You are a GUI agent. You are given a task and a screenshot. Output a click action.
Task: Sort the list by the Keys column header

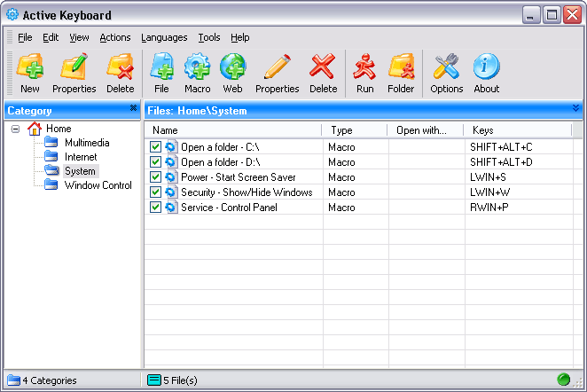(518, 130)
